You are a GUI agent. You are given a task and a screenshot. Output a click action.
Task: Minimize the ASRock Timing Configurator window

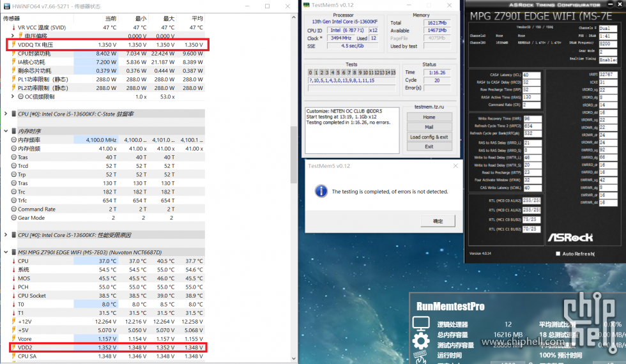[610, 4]
